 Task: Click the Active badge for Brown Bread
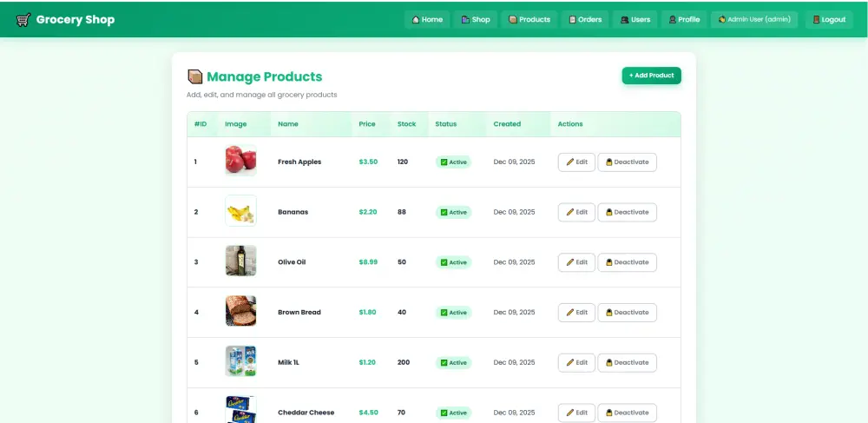(x=453, y=313)
